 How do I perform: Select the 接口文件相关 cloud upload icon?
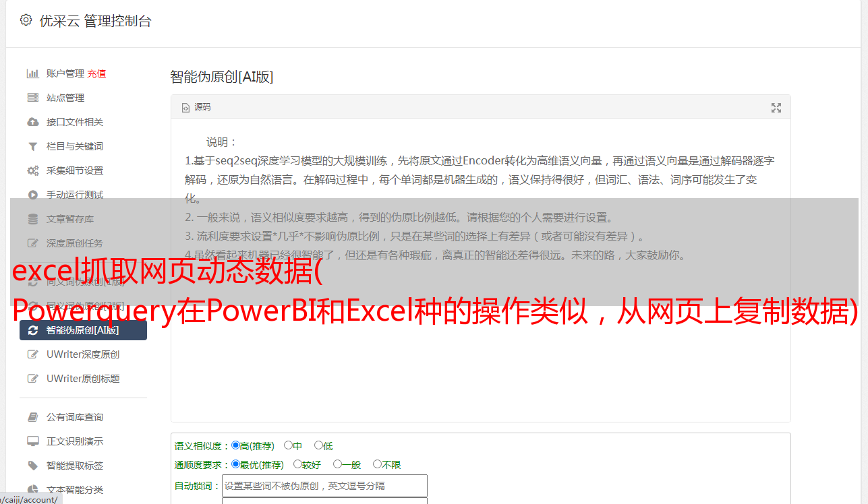tap(32, 122)
